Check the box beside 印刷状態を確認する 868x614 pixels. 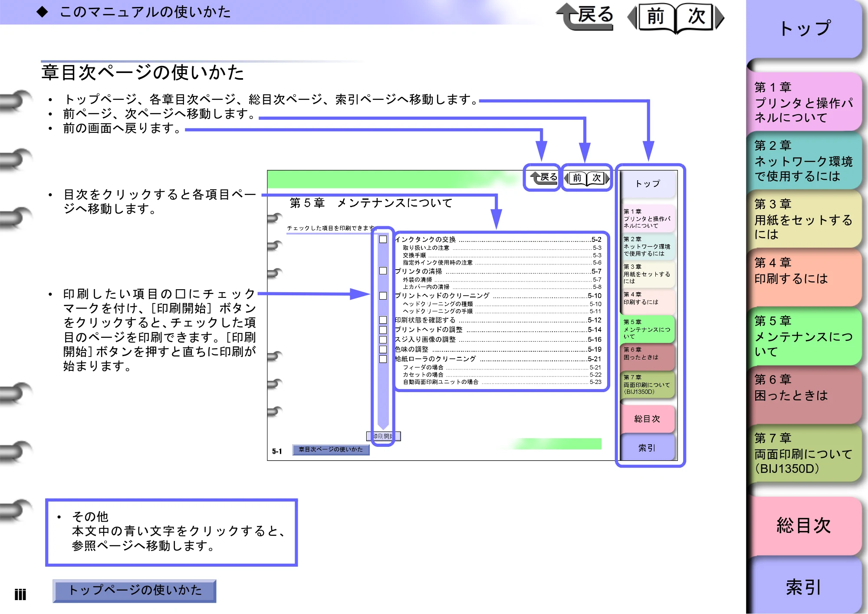point(383,320)
